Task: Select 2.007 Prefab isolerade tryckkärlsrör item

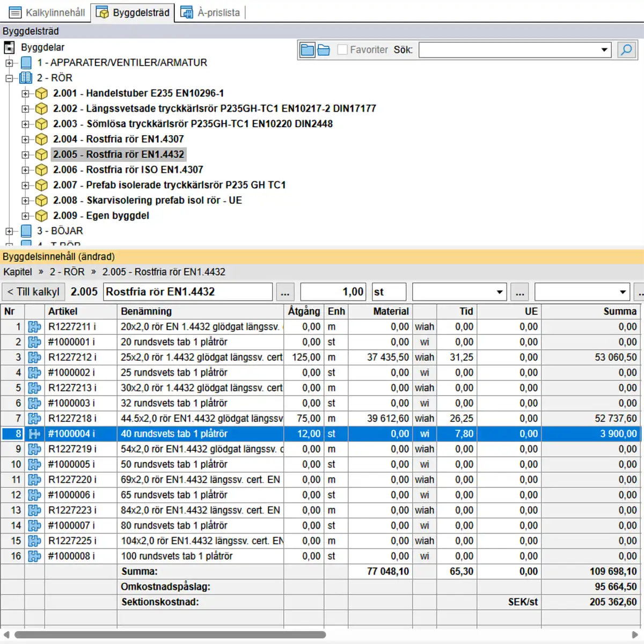Action: click(x=169, y=185)
